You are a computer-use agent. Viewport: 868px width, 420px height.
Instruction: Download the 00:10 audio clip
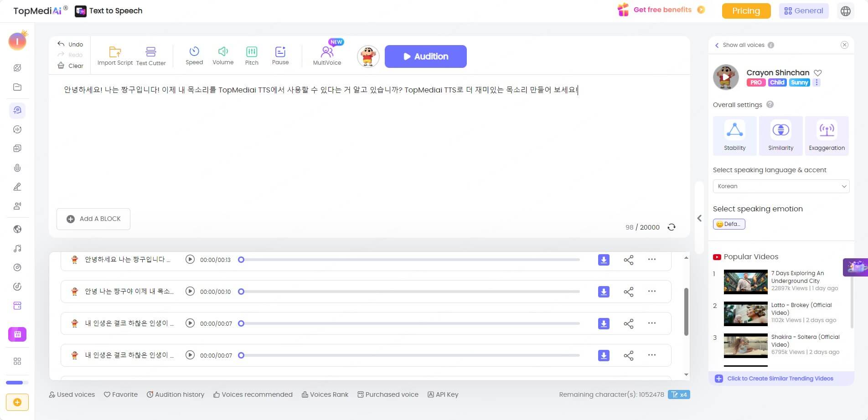click(x=604, y=292)
